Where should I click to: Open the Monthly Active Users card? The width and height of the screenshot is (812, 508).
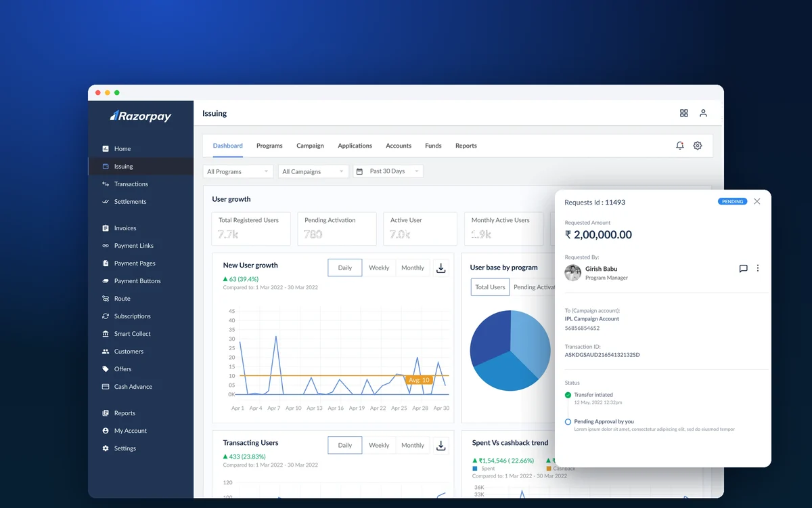click(x=503, y=229)
